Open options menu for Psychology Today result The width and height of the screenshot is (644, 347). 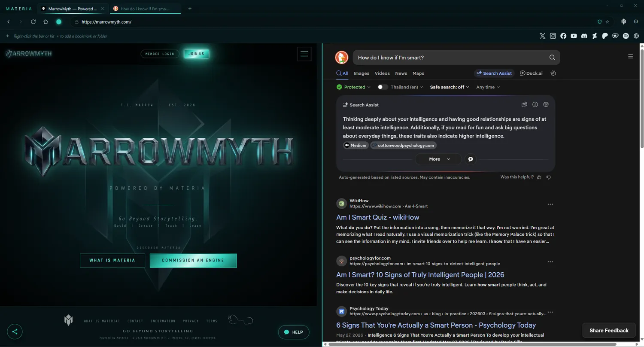pyautogui.click(x=550, y=312)
